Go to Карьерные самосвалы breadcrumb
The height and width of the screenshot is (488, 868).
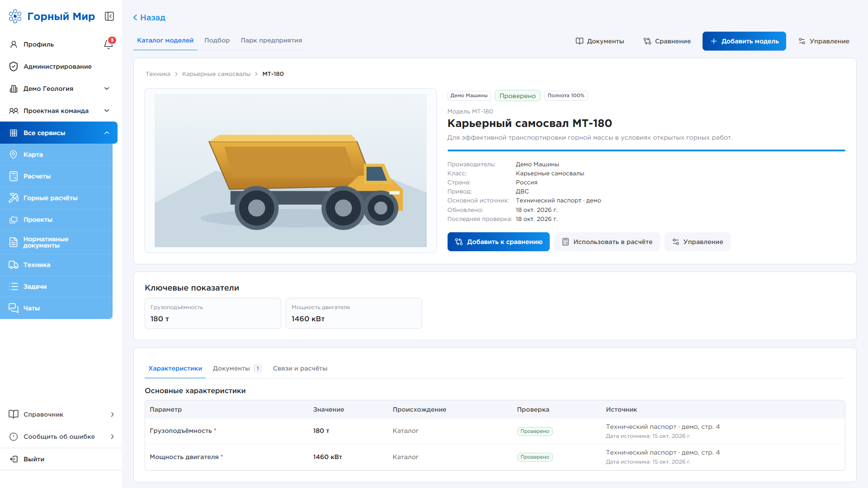(216, 74)
